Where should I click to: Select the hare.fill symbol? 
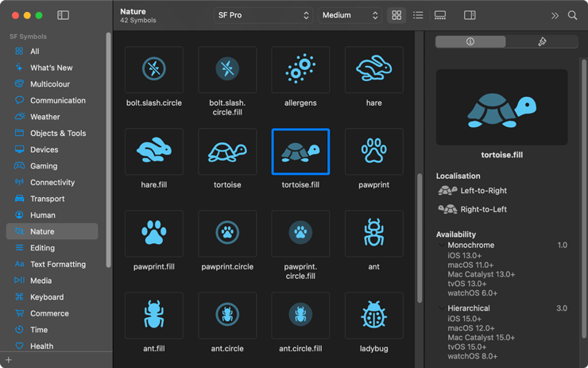[x=153, y=152]
